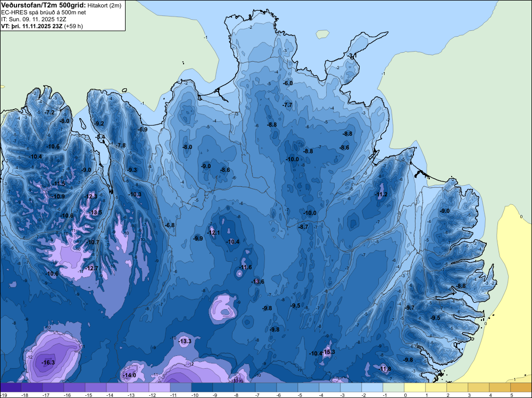
Task: Select the -10.3 temperature label
Action: pyautogui.click(x=135, y=194)
